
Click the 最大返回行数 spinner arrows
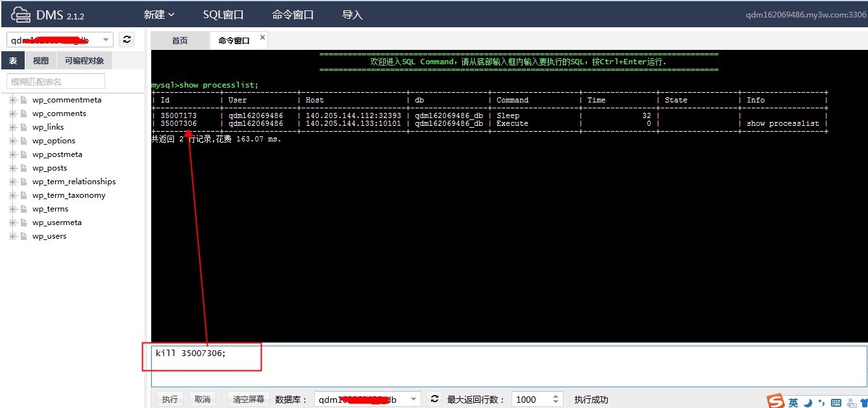(x=556, y=400)
